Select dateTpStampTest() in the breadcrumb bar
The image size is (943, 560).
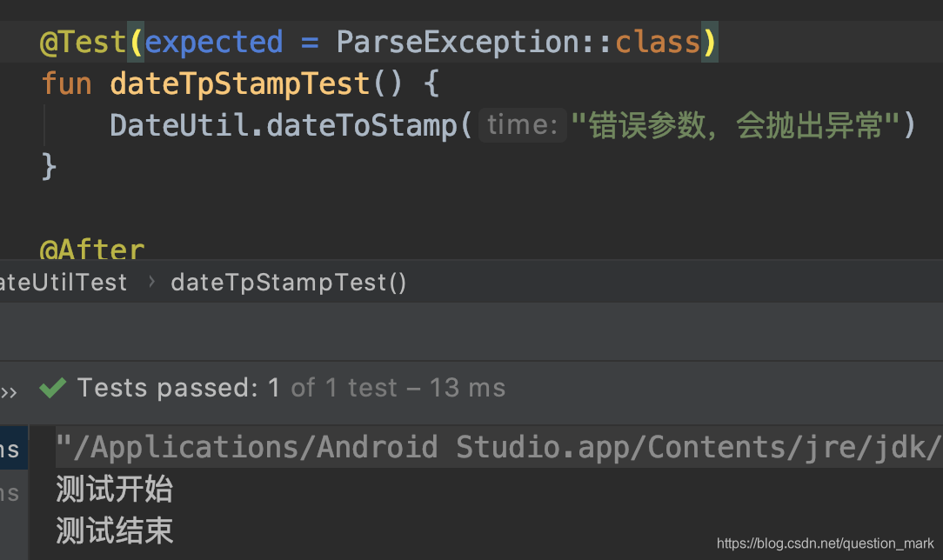[289, 283]
